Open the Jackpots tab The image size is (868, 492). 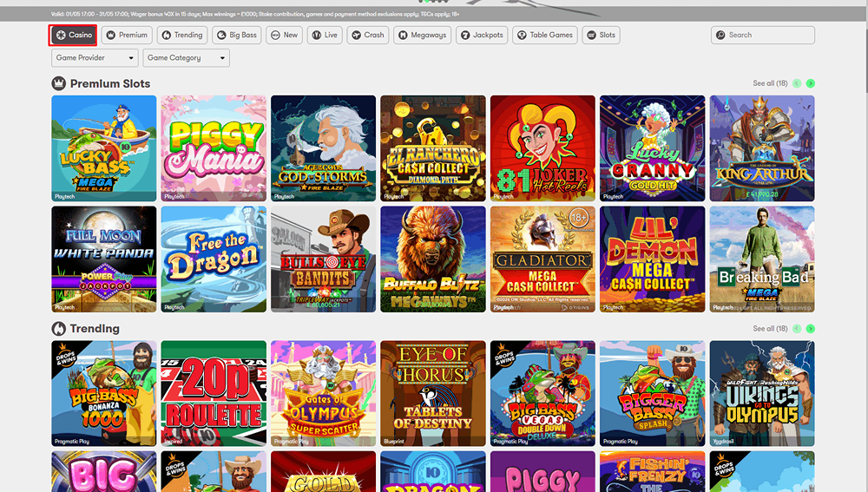click(482, 35)
